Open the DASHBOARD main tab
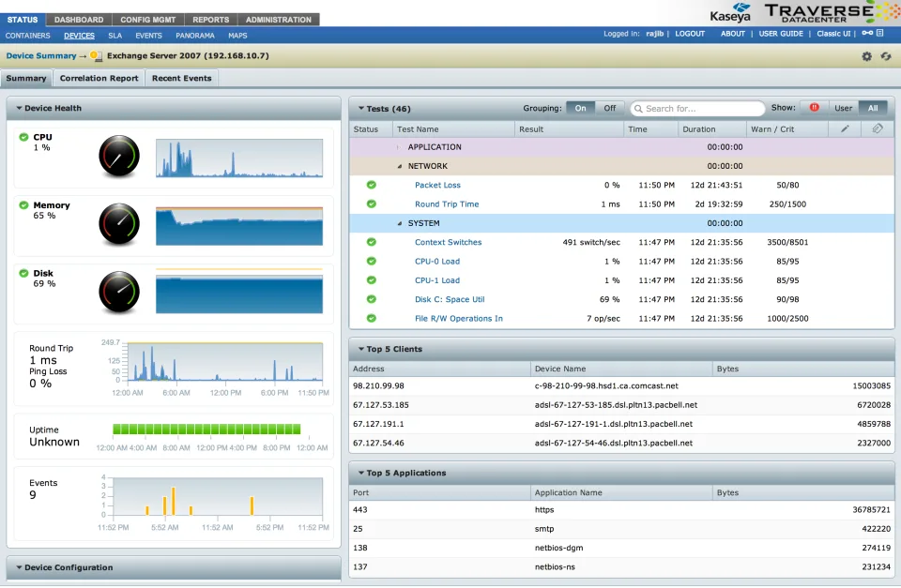 click(79, 20)
